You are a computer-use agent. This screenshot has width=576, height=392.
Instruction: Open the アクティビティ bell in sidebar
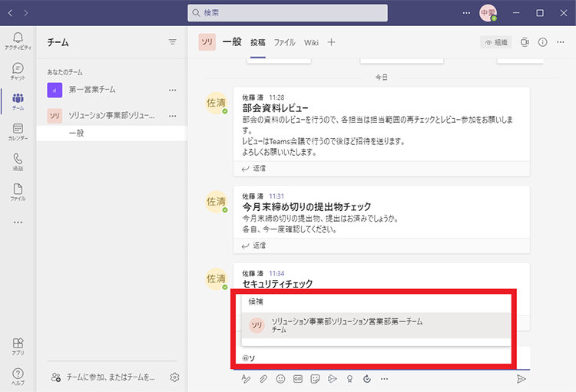(x=18, y=41)
